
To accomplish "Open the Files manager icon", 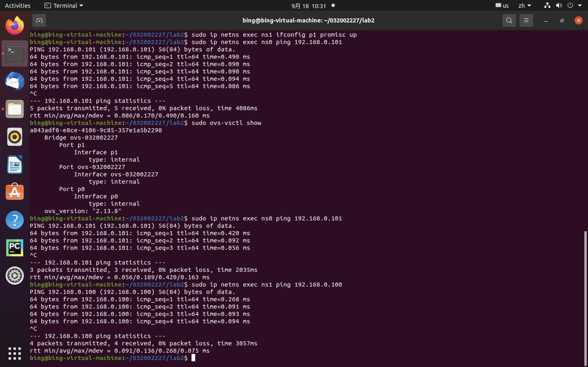I will point(14,109).
